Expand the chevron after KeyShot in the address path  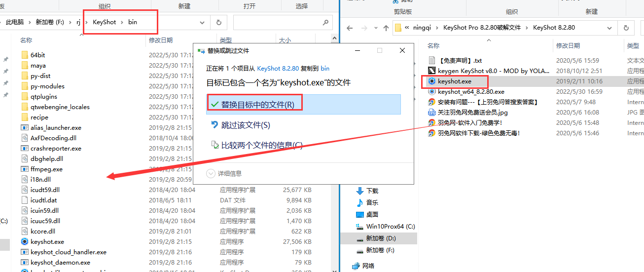click(x=122, y=22)
